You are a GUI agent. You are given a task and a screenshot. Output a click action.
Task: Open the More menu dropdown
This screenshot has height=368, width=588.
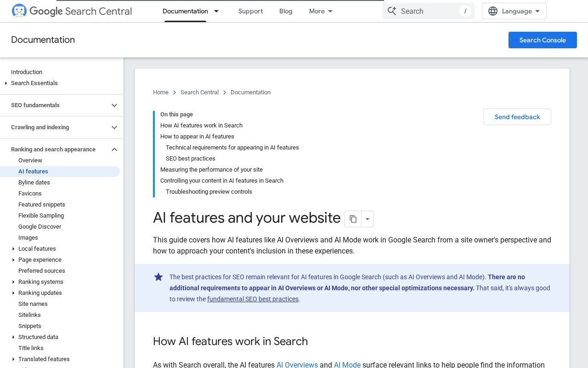321,11
